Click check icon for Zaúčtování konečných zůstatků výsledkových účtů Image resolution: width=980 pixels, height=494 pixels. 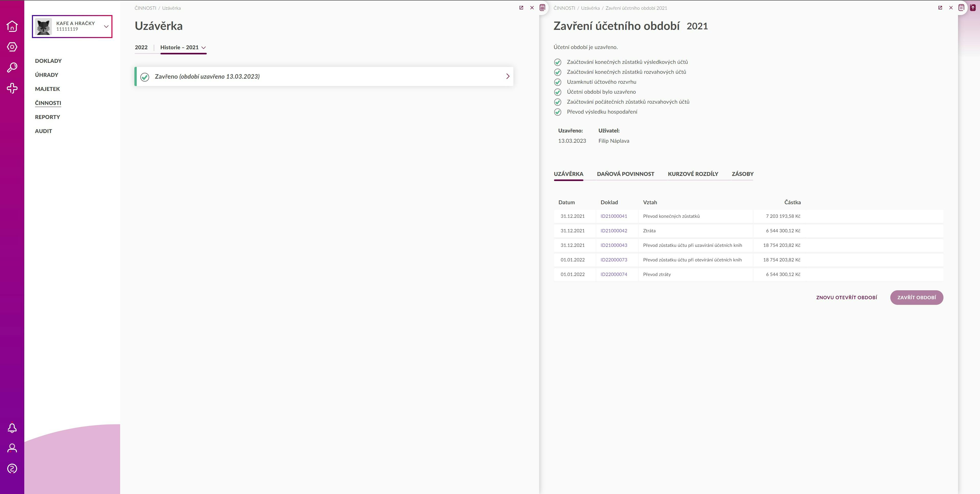tap(558, 62)
